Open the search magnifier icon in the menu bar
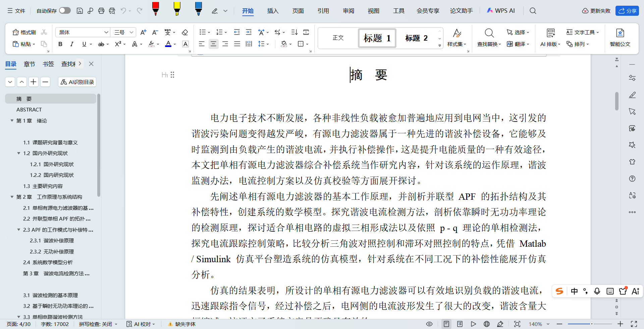Screen dimensions: 644x329 click(533, 11)
